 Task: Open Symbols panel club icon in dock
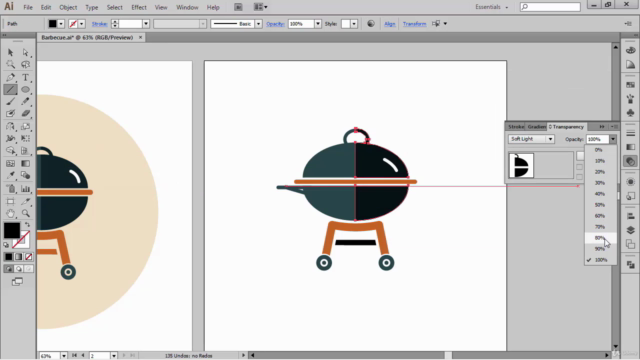[631, 113]
